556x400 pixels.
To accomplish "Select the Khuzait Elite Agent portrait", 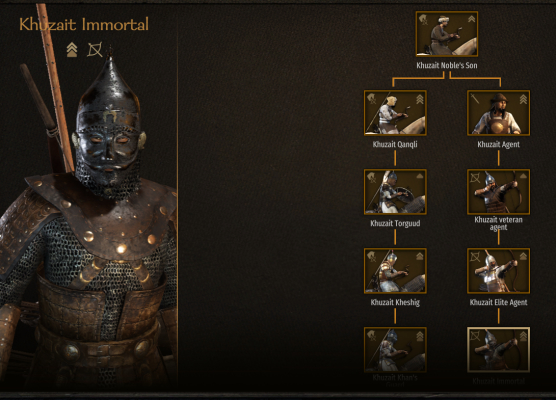I will [x=499, y=271].
